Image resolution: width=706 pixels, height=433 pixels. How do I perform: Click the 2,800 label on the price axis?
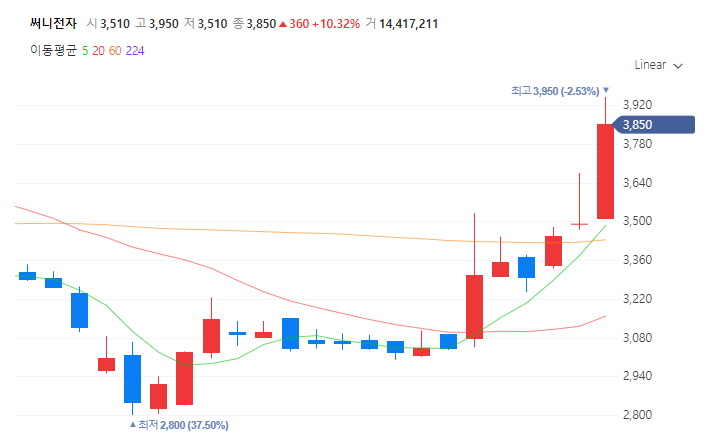pos(637,415)
